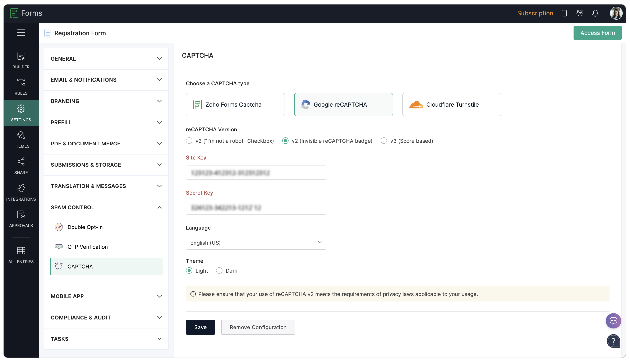Open the Double Opt-In settings item
This screenshot has height=364, width=630.
click(85, 227)
